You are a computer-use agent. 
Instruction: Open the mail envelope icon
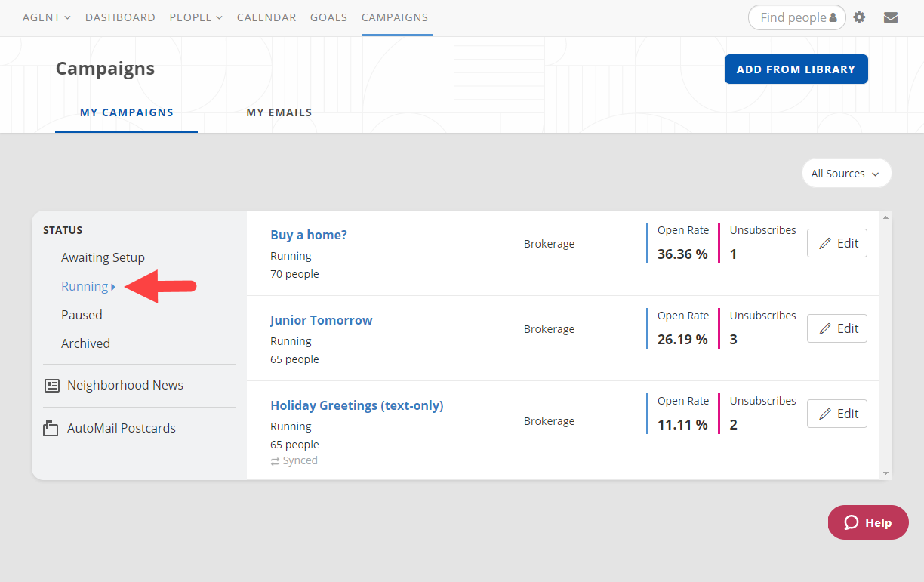pos(891,17)
